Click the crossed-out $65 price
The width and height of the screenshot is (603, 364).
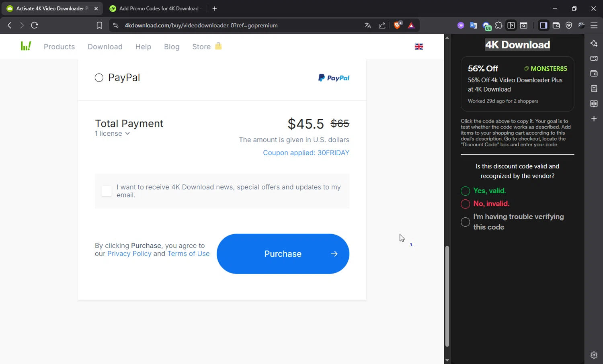[340, 123]
